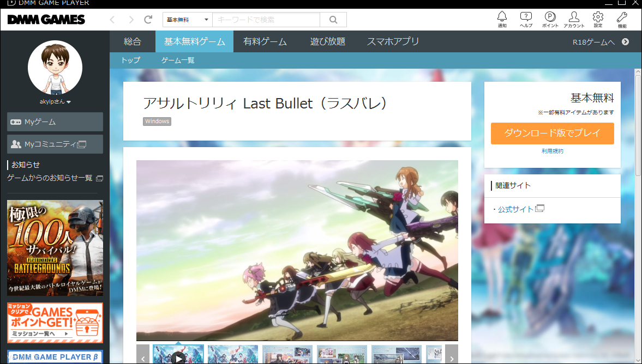The width and height of the screenshot is (642, 364).
Task: Open the notifications bell icon
Action: coord(502,16)
